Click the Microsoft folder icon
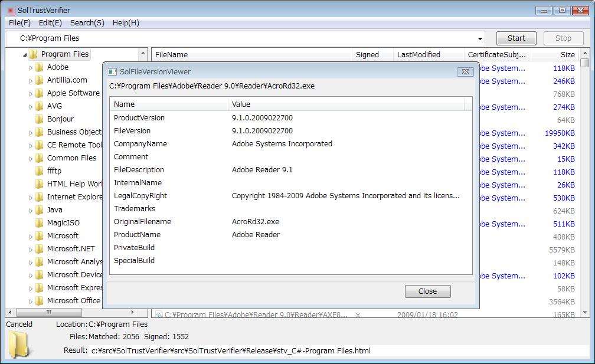The height and width of the screenshot is (364, 595). (x=40, y=236)
